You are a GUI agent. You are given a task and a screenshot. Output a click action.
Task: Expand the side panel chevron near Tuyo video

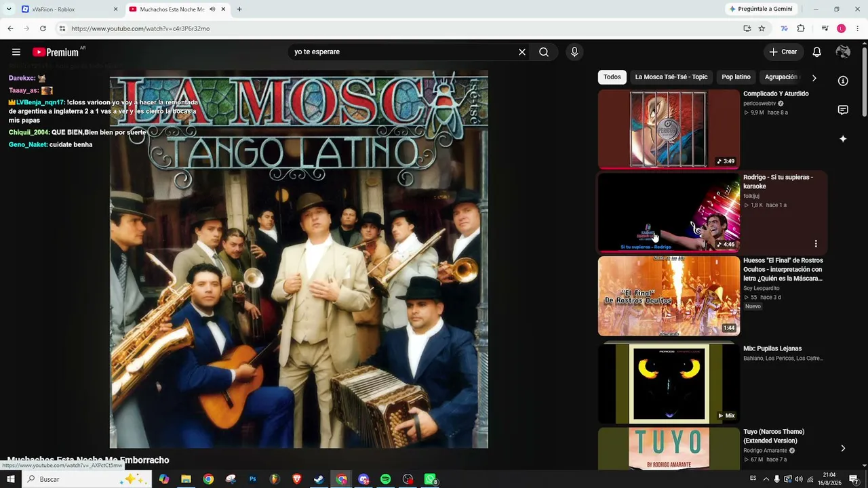843,449
